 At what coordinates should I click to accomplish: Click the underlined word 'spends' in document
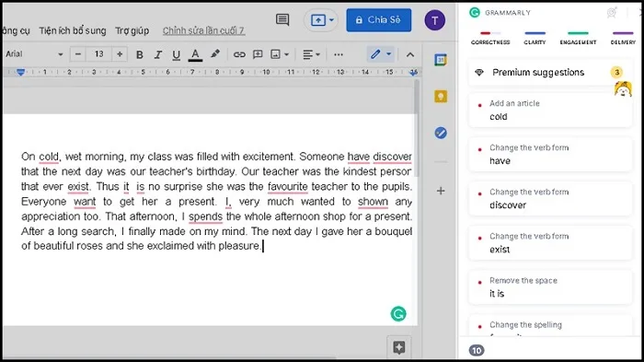205,216
